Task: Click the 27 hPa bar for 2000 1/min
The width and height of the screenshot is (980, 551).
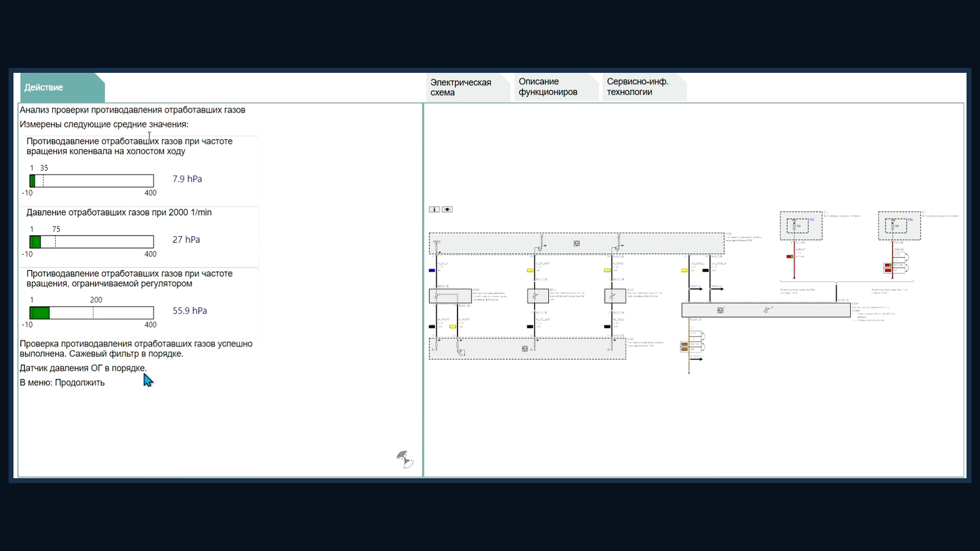Action: (92, 242)
